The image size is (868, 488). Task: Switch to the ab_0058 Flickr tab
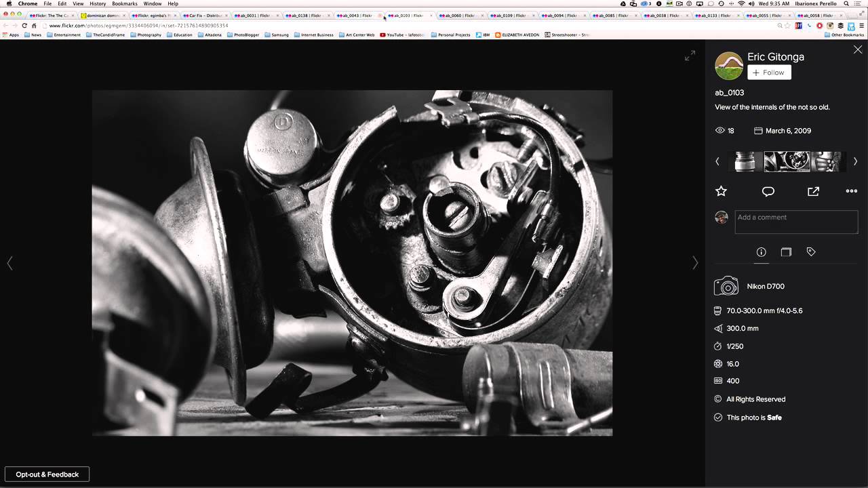(818, 15)
